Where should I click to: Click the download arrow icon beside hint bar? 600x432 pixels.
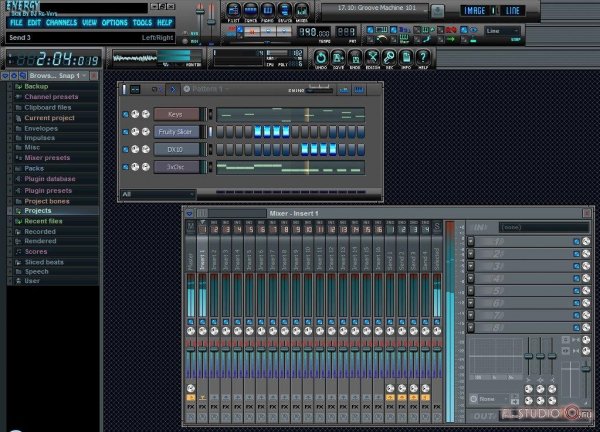pos(437,11)
